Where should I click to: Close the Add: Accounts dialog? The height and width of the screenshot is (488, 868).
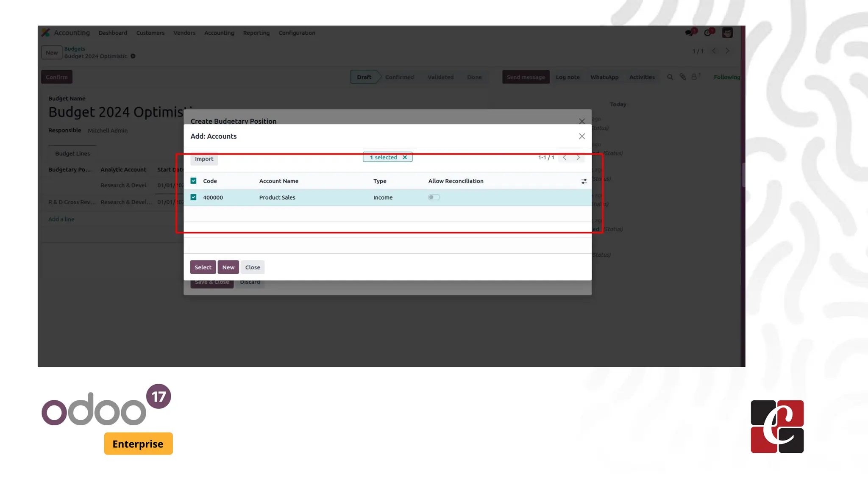[x=581, y=136]
